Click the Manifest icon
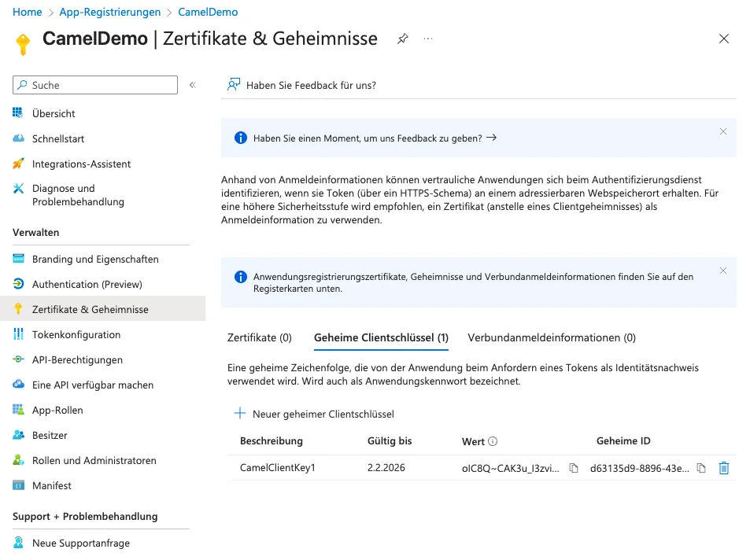 18,485
